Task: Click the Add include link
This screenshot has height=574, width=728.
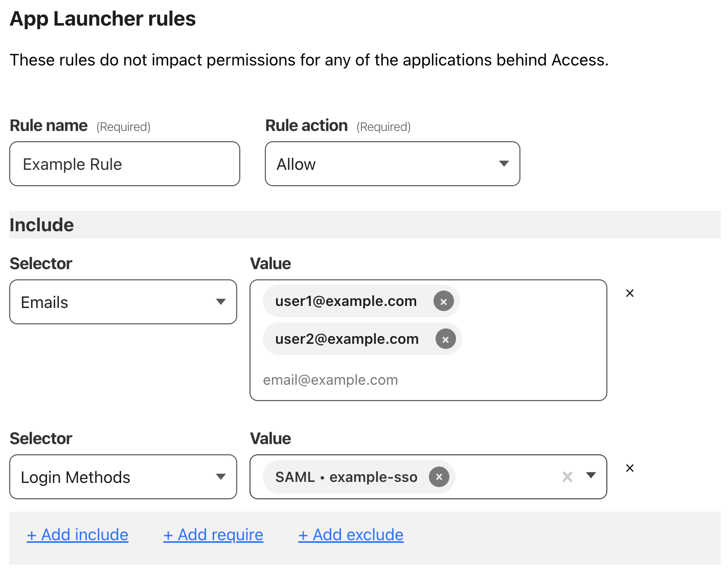Action: tap(77, 535)
